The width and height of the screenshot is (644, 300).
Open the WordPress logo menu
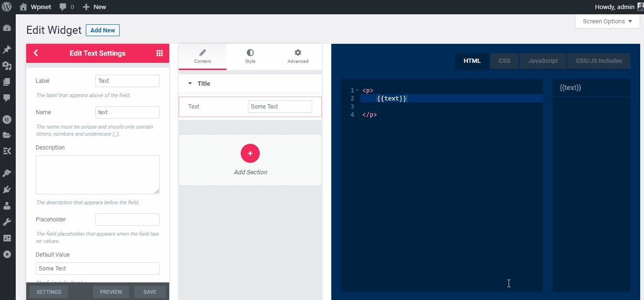[7, 7]
